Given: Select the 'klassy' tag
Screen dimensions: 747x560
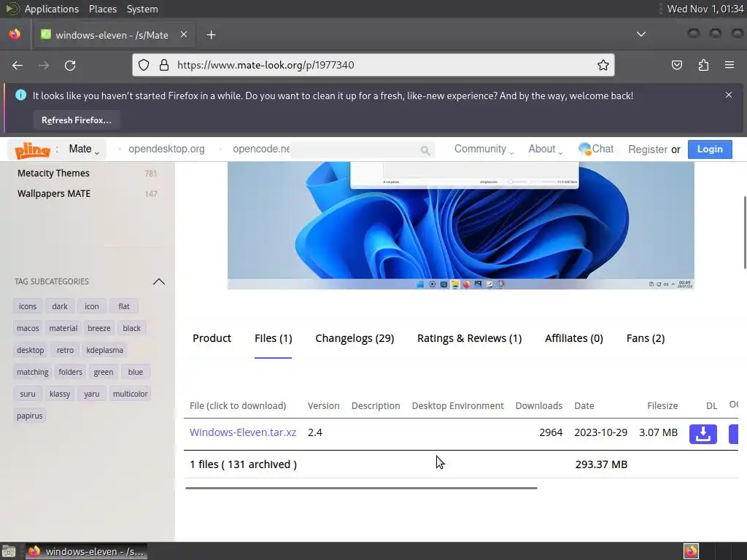Looking at the screenshot, I should (x=60, y=394).
